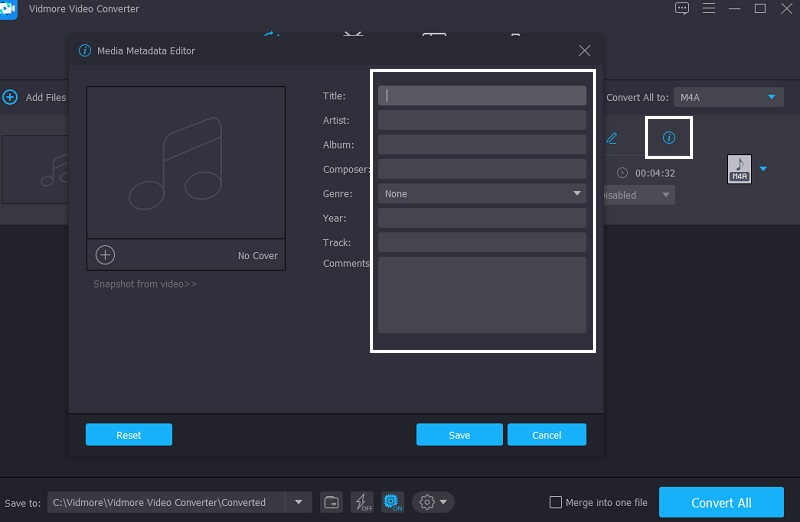Close the Media Metadata Editor dialog
This screenshot has height=522, width=800.
pyautogui.click(x=584, y=51)
